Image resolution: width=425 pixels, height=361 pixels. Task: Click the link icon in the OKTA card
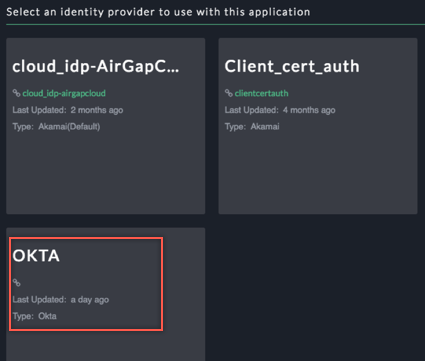coord(17,283)
